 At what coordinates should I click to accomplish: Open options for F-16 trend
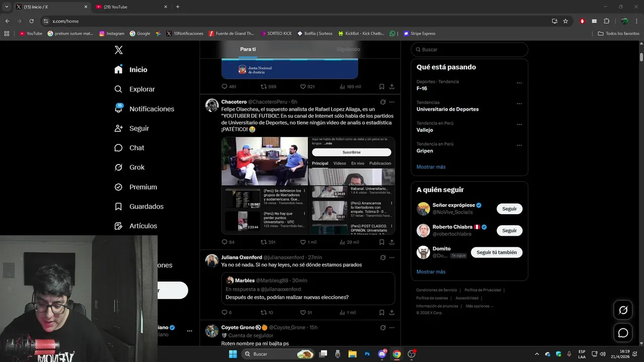click(x=519, y=83)
